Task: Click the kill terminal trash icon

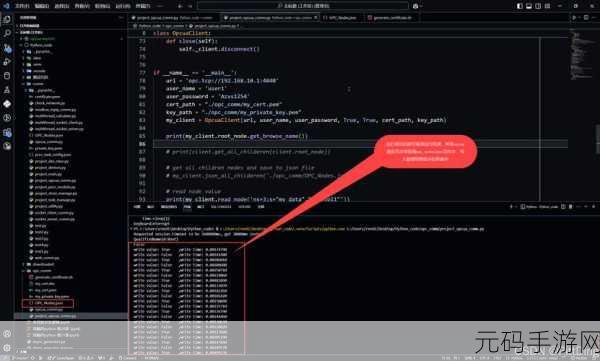Action: click(571, 207)
